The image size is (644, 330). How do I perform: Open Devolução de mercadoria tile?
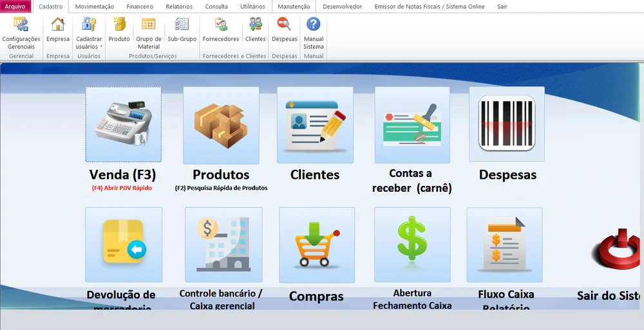(x=124, y=244)
